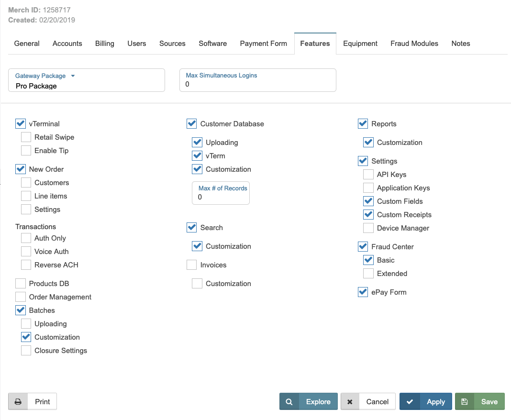Switch to the Fraud Modules tab
Image resolution: width=511 pixels, height=420 pixels.
click(414, 44)
